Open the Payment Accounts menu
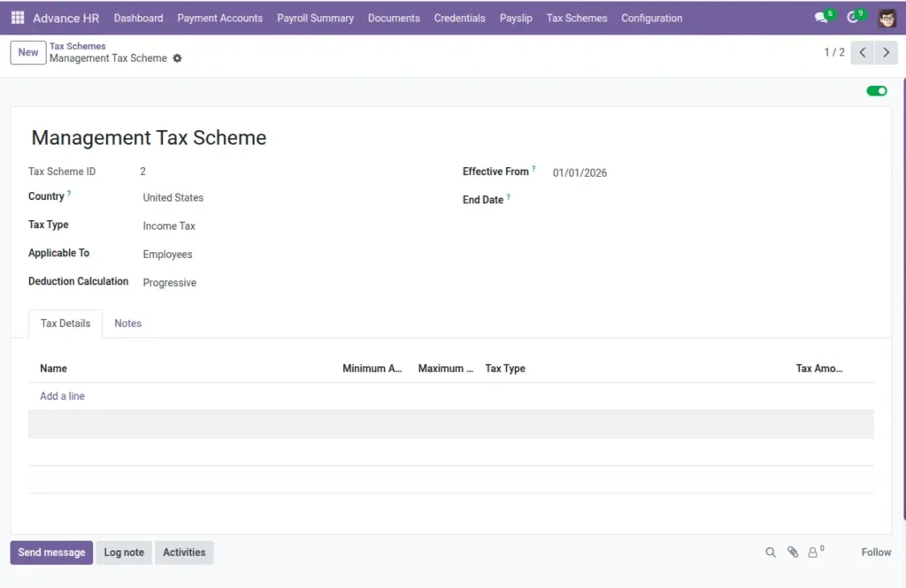 (x=219, y=18)
